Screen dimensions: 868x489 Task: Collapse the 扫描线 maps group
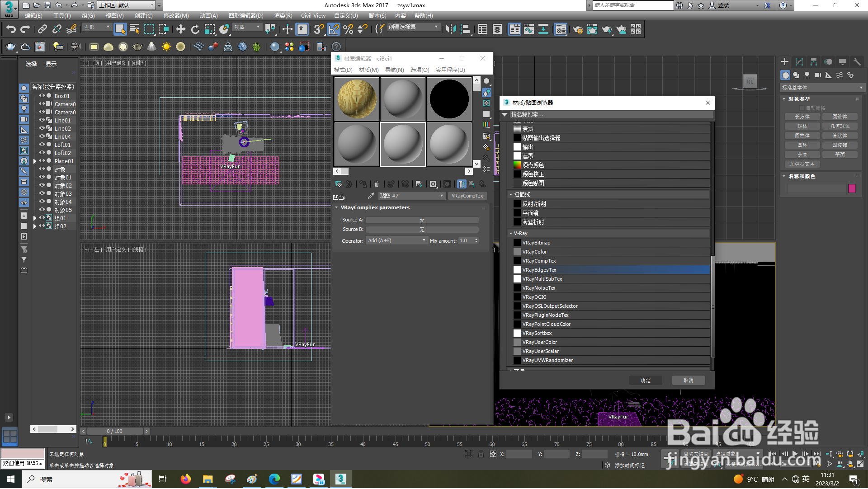[511, 194]
